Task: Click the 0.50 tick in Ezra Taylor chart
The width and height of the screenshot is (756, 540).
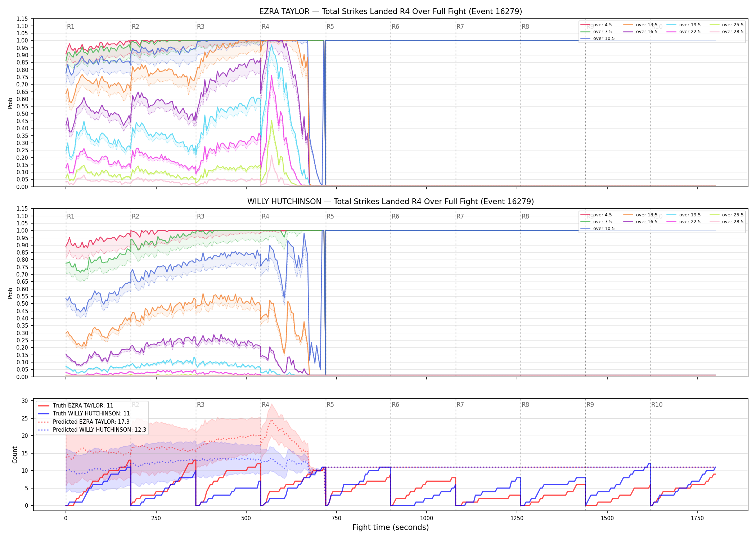Action: pos(22,114)
